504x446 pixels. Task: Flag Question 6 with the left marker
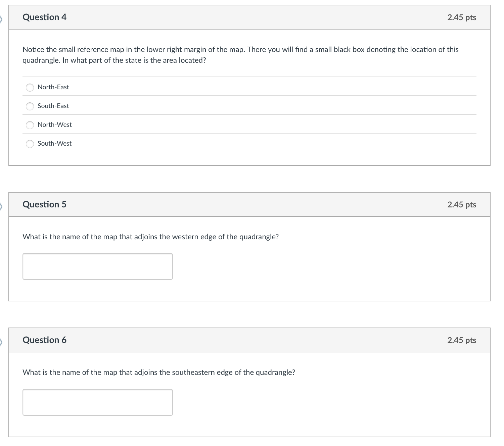click(x=1, y=342)
